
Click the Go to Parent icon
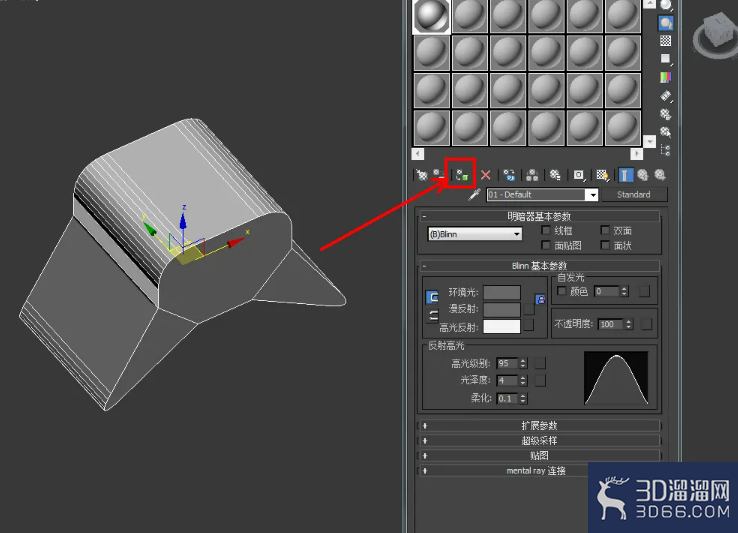pyautogui.click(x=643, y=175)
